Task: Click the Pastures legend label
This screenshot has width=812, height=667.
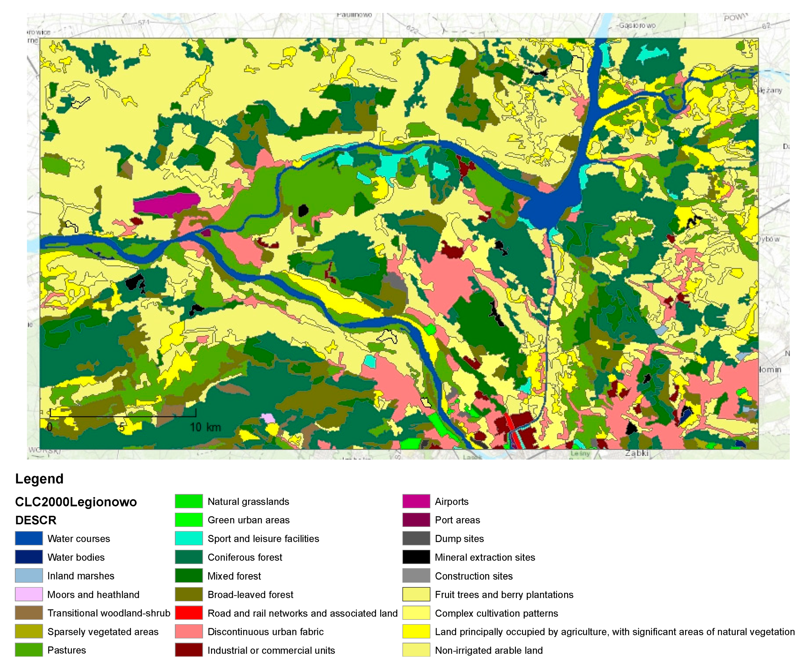Action: (x=67, y=650)
